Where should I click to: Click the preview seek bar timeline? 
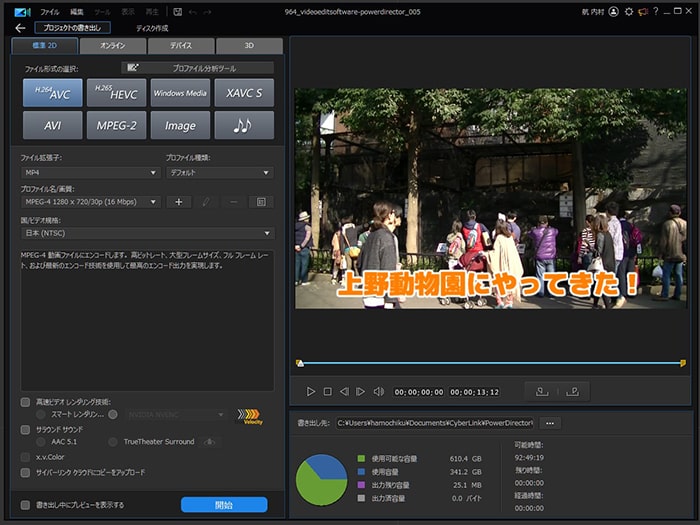[x=490, y=363]
